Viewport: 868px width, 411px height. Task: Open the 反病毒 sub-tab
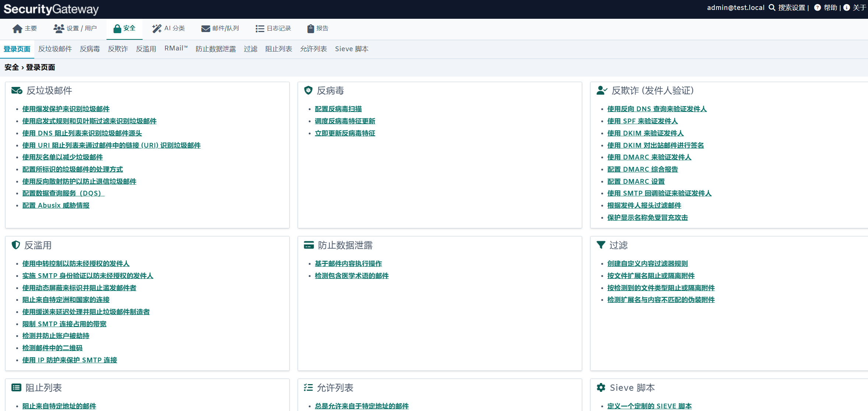[x=90, y=49]
